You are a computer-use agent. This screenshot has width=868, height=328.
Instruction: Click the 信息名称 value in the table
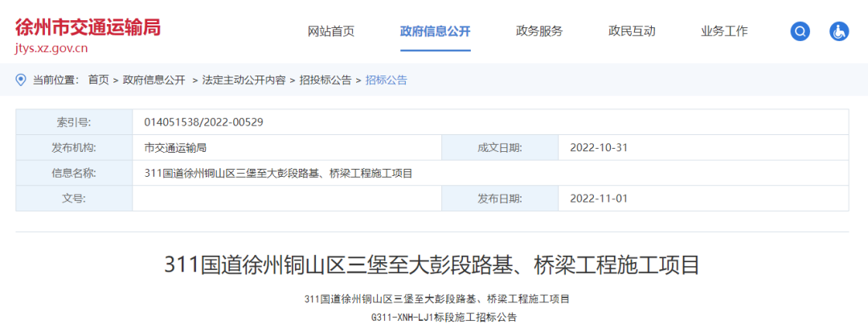click(278, 174)
